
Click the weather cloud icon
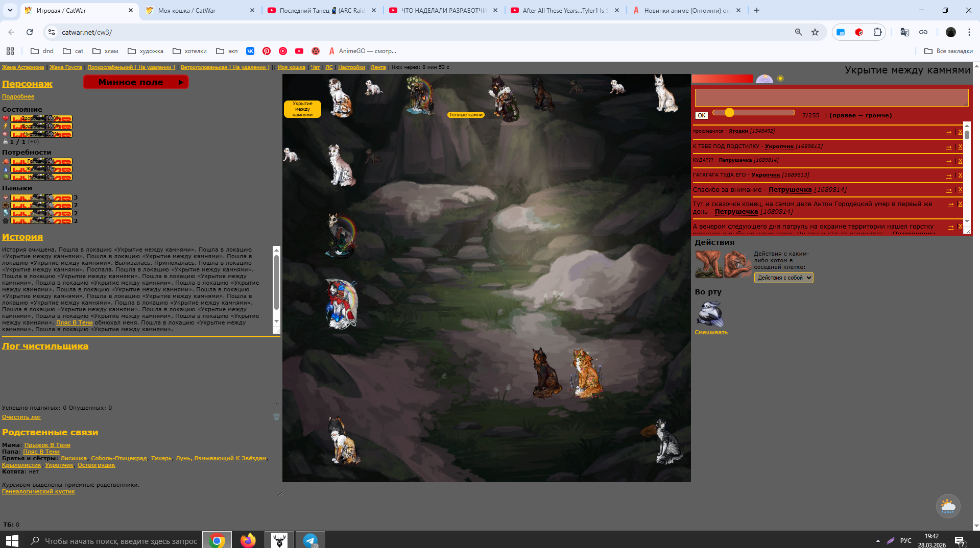click(x=948, y=506)
